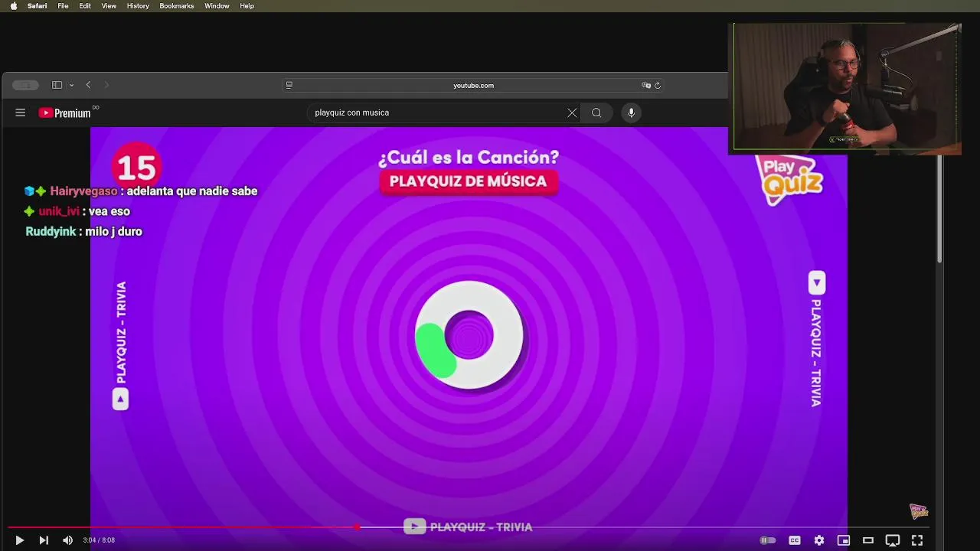Play the paused YouTube video

(x=19, y=540)
